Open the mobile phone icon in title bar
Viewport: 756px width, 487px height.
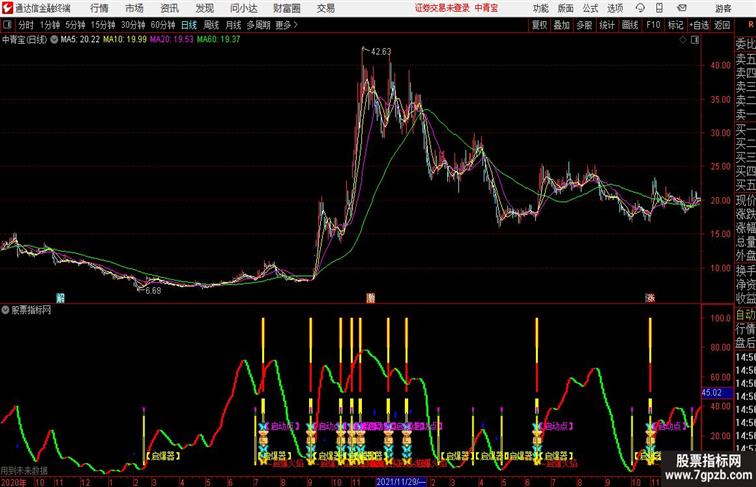coord(659,8)
